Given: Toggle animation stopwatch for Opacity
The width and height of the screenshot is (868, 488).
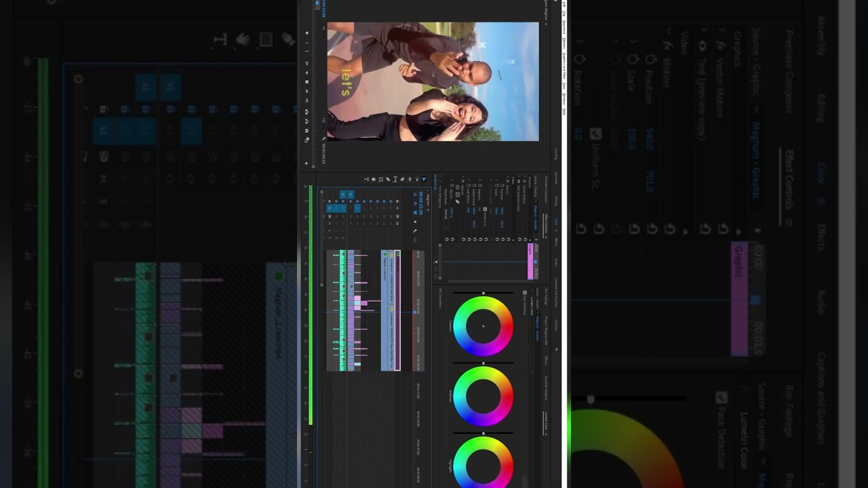Looking at the screenshot, I should tap(452, 185).
